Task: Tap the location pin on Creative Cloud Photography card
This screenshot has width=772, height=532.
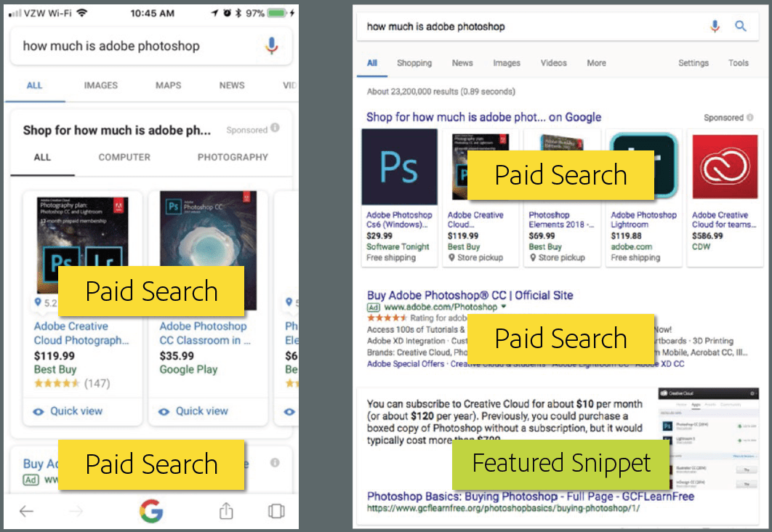Action: [38, 302]
